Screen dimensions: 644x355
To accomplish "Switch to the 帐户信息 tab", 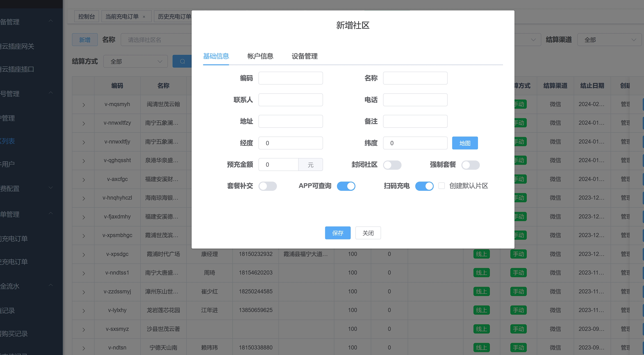I will click(x=260, y=56).
